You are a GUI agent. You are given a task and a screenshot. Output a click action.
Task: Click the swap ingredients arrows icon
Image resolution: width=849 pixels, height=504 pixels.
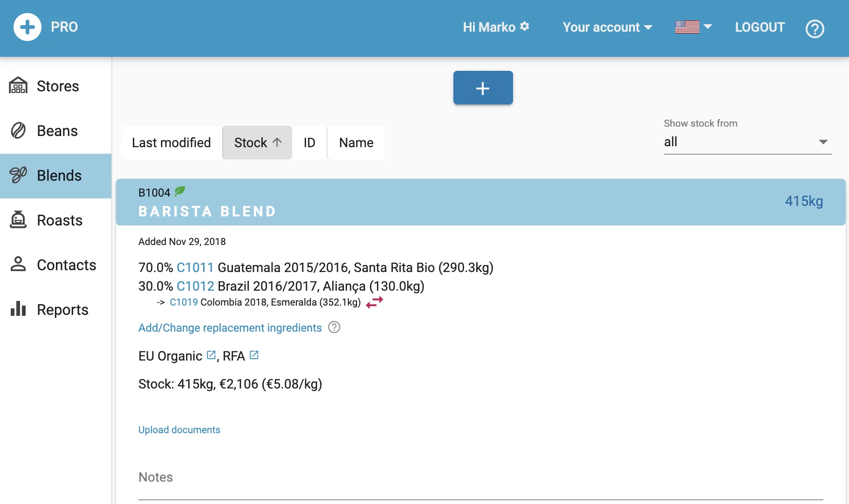[375, 302]
